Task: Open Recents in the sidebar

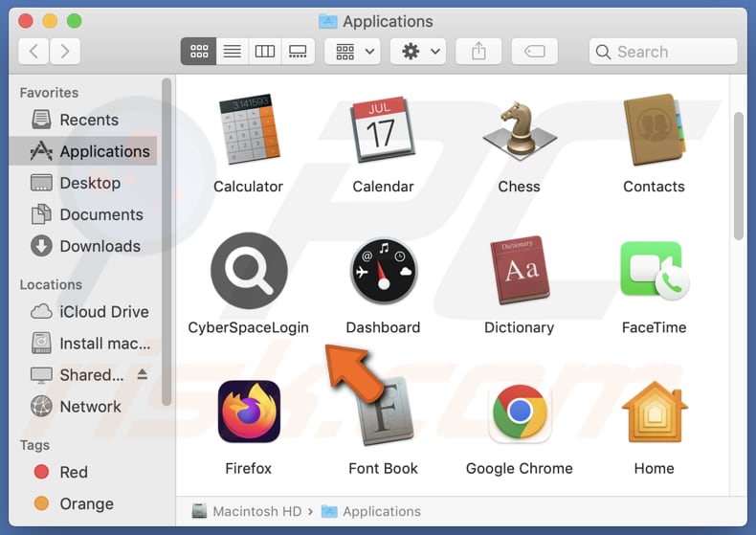Action: coord(83,120)
